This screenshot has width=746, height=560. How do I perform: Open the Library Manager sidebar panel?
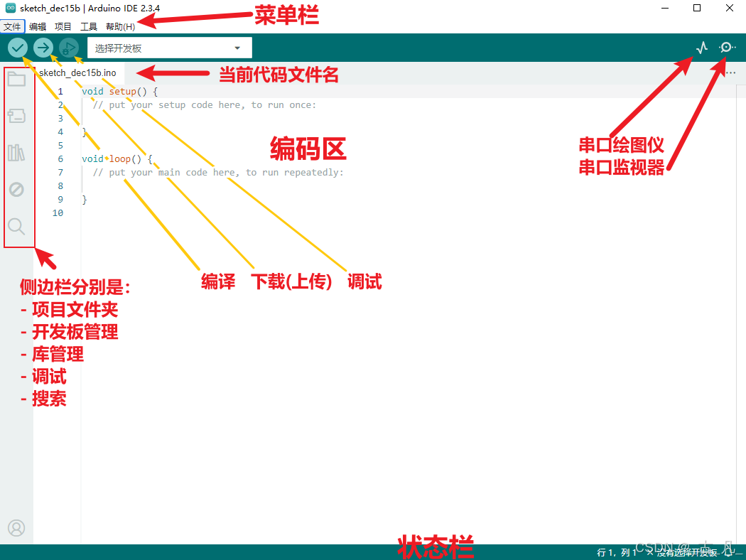click(16, 153)
